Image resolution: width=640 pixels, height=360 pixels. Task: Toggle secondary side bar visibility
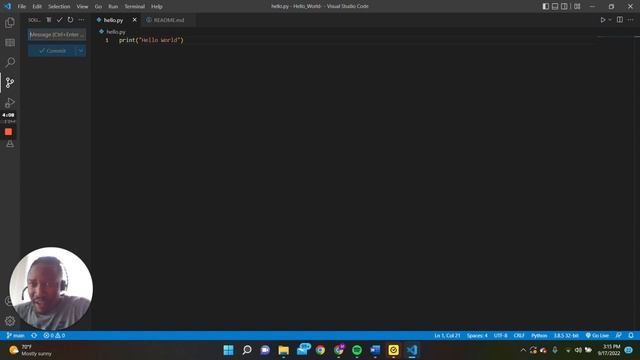pyautogui.click(x=564, y=6)
